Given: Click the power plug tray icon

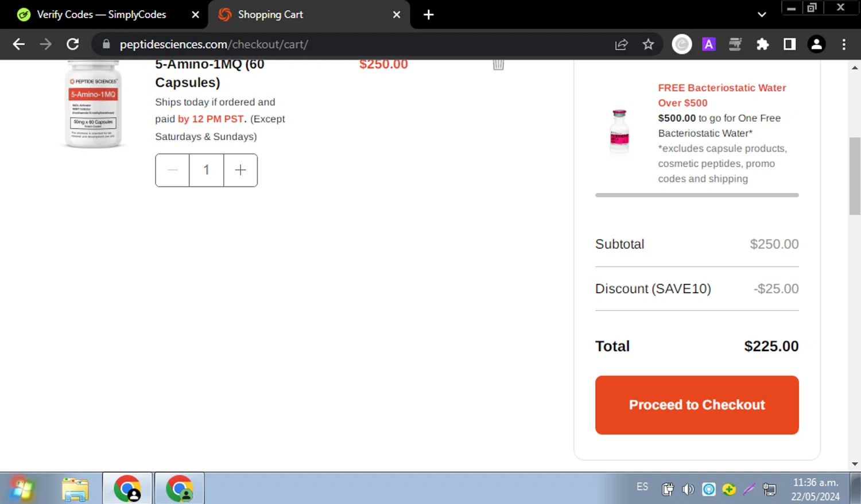Looking at the screenshot, I should (668, 489).
